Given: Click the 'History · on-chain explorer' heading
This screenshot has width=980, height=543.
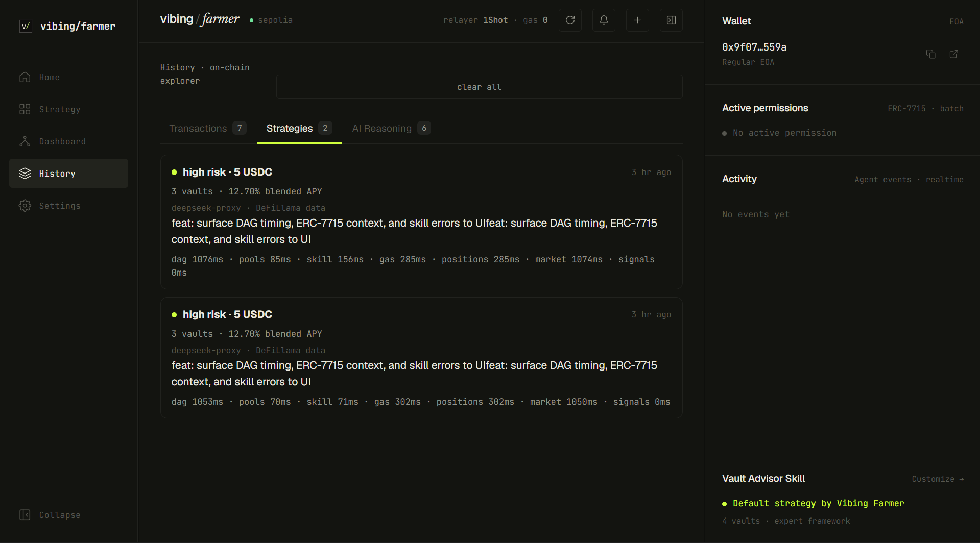Looking at the screenshot, I should tap(205, 74).
